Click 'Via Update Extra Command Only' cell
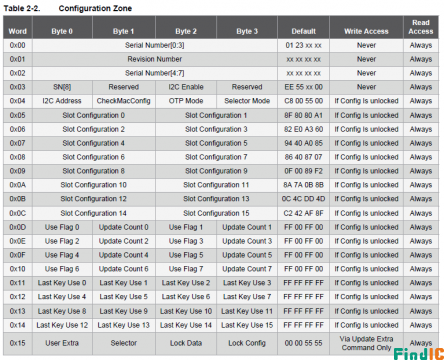Screen dimensions: 444x360 (x=366, y=343)
